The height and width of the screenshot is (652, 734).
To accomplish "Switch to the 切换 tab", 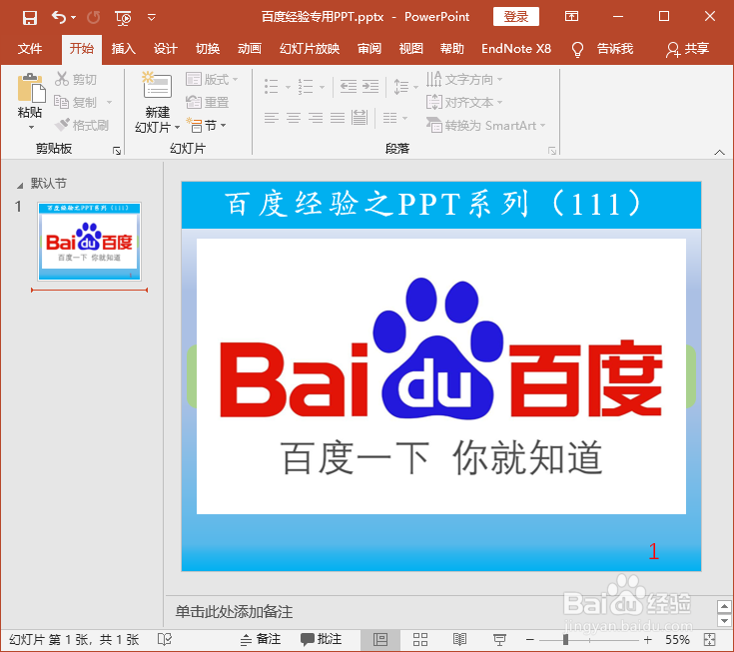I will [207, 49].
